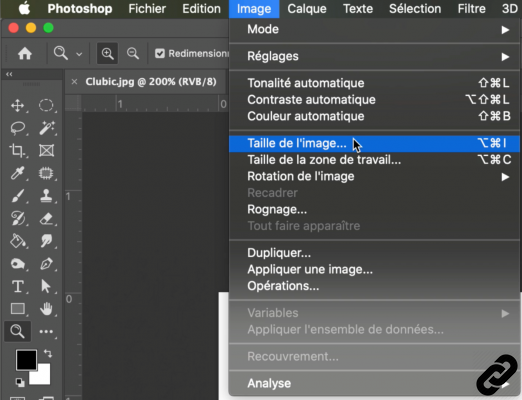Close the Clubic.jpg document tab
522x400 pixels.
pyautogui.click(x=74, y=82)
